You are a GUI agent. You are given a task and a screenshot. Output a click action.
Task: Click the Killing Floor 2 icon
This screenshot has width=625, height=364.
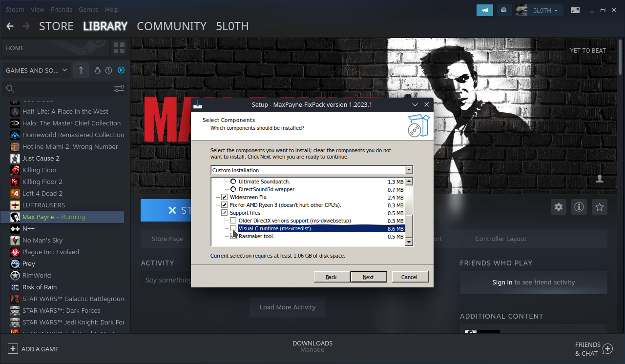pos(15,182)
